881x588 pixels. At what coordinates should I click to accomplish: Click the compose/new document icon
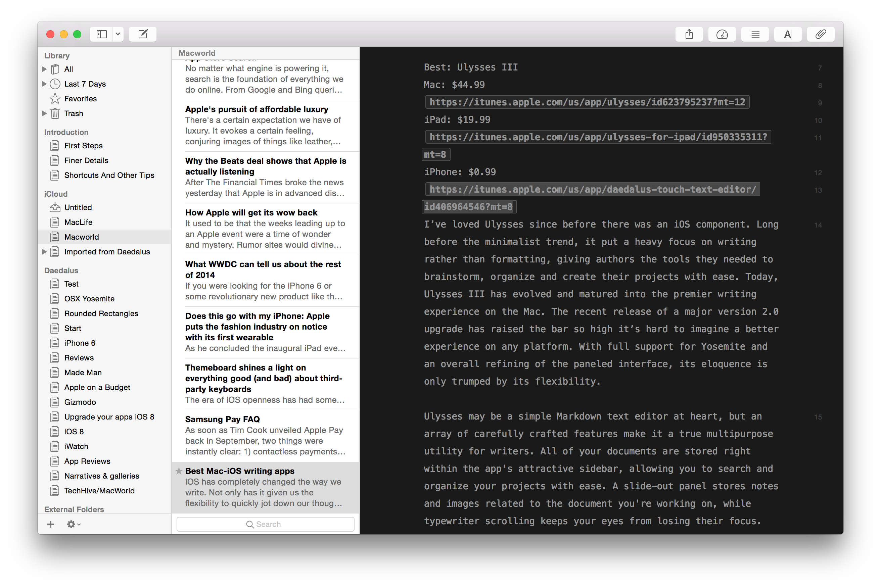coord(144,34)
